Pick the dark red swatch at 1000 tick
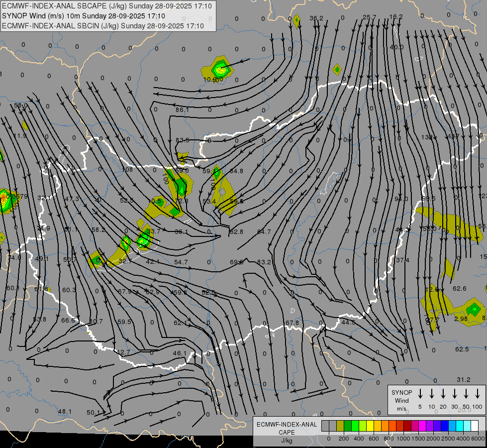 pyautogui.click(x=407, y=426)
